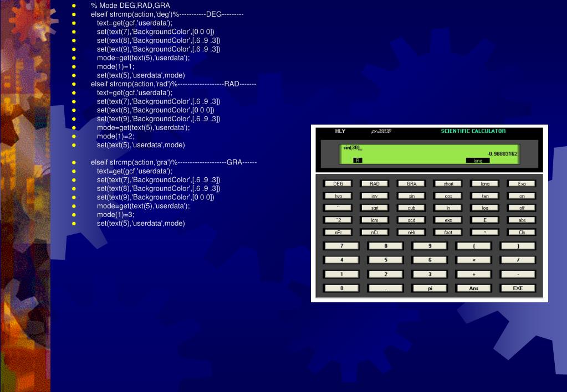The image size is (567, 392).
Task: Turn the calculator off
Action: [x=522, y=208]
